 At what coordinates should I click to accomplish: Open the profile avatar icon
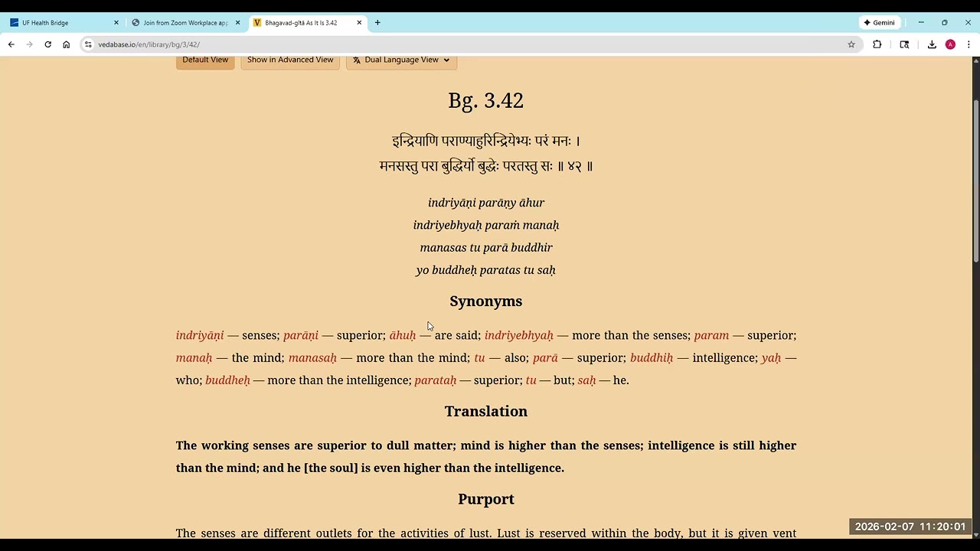click(950, 44)
